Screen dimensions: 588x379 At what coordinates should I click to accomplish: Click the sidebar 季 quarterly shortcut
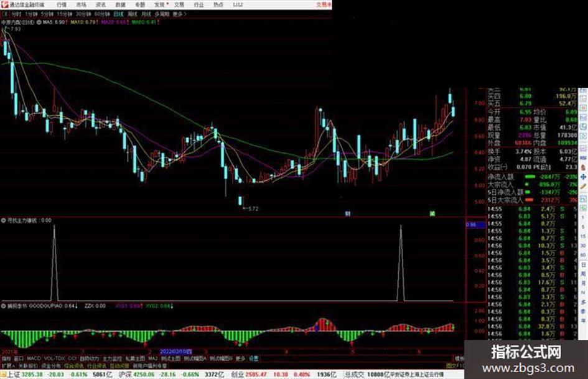click(583, 311)
